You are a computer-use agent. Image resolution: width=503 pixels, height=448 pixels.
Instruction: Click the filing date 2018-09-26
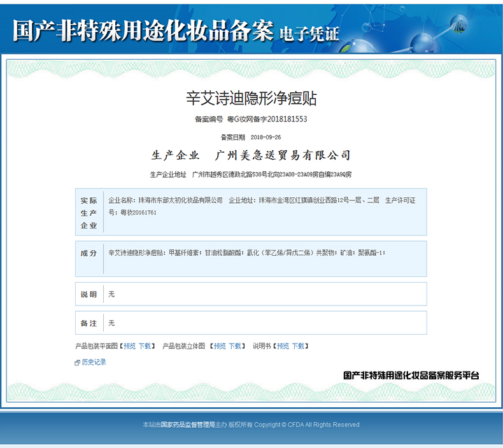pos(266,137)
